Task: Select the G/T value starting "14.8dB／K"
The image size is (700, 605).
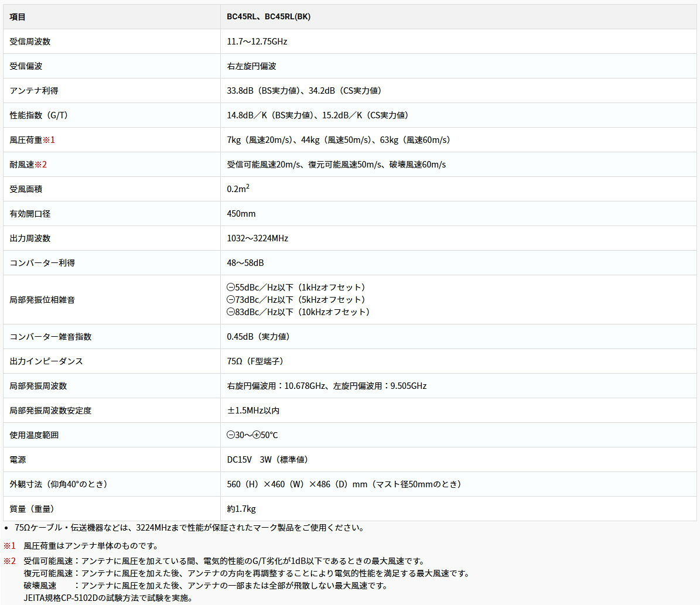Action: [319, 115]
